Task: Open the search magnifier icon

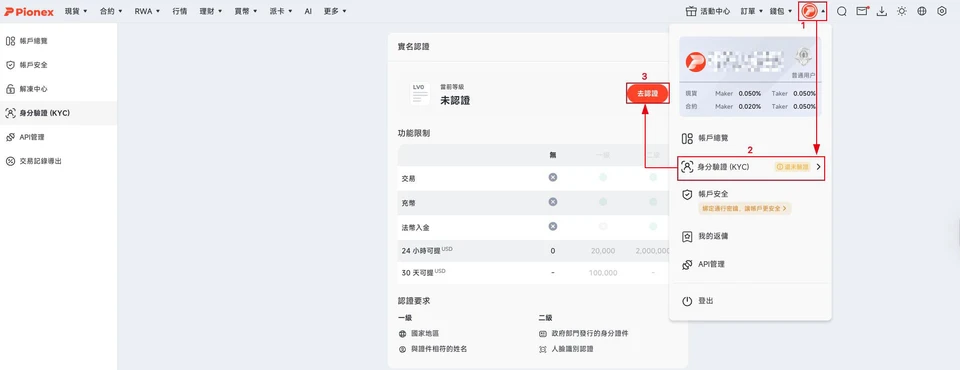Action: tap(842, 11)
